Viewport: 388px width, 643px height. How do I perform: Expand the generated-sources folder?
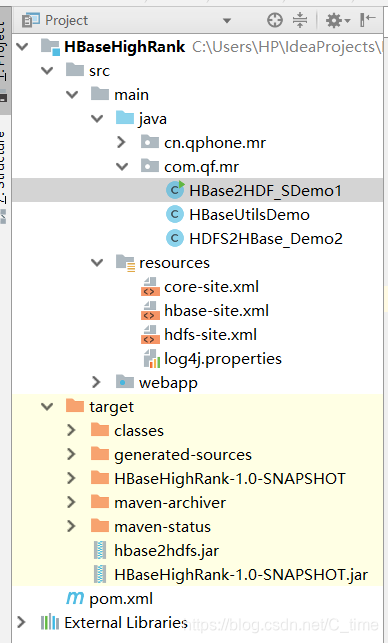(71, 455)
